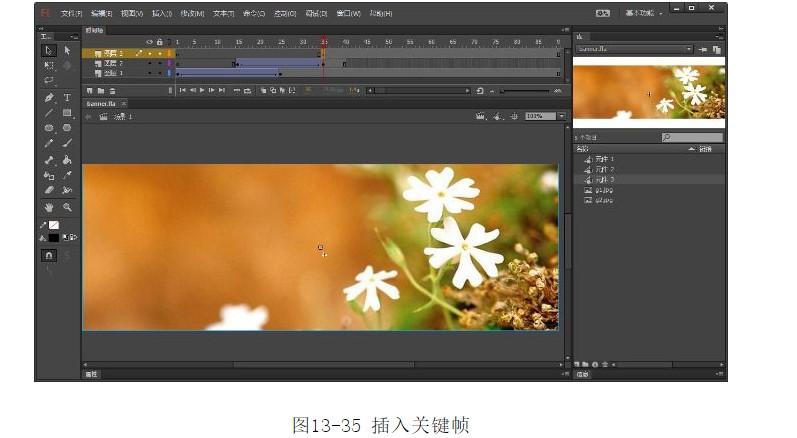Select the p1.jpg item in the library

pyautogui.click(x=603, y=189)
